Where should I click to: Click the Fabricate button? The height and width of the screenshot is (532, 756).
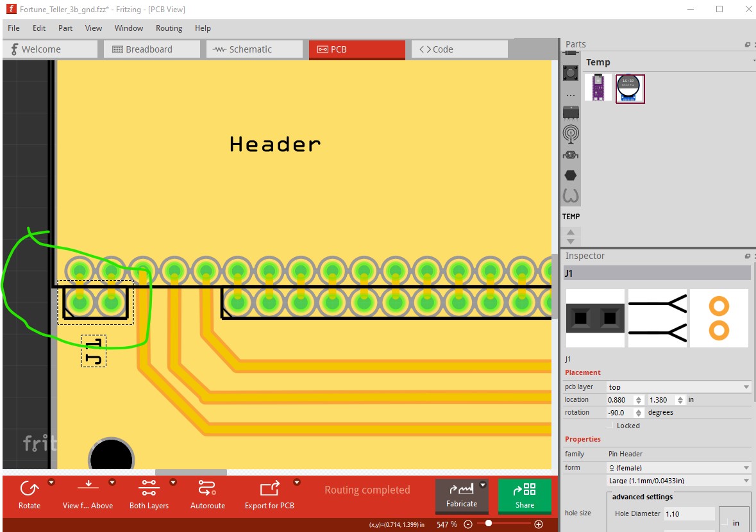tap(462, 495)
